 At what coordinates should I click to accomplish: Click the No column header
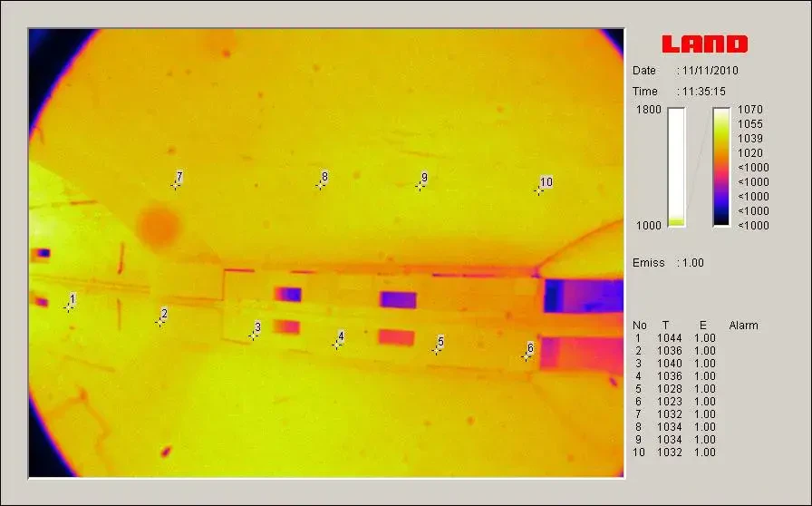click(640, 326)
